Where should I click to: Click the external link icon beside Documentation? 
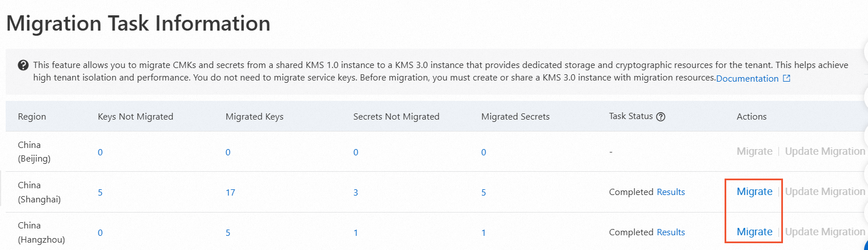click(786, 79)
